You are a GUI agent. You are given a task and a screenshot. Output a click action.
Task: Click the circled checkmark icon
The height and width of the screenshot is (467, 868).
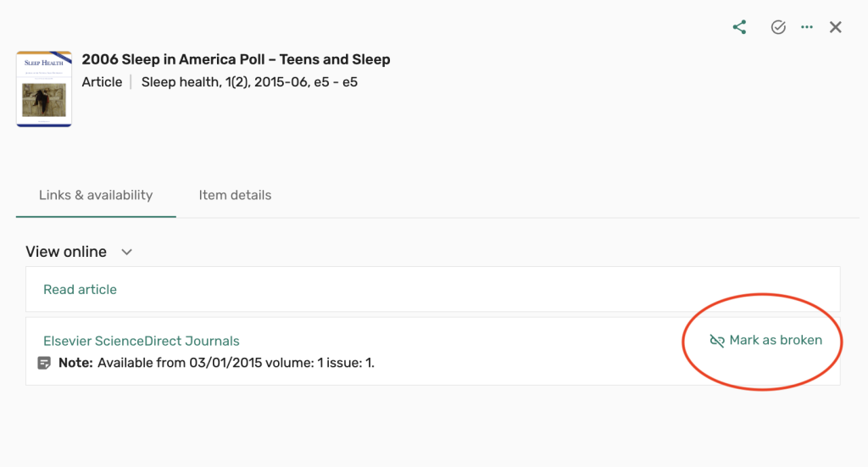tap(778, 27)
